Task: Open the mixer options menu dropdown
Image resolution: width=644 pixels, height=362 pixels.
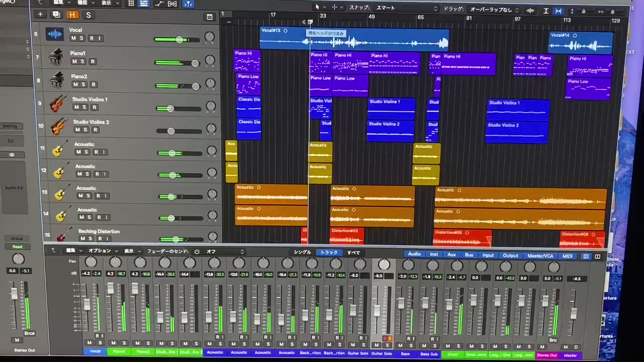Action: [x=102, y=250]
